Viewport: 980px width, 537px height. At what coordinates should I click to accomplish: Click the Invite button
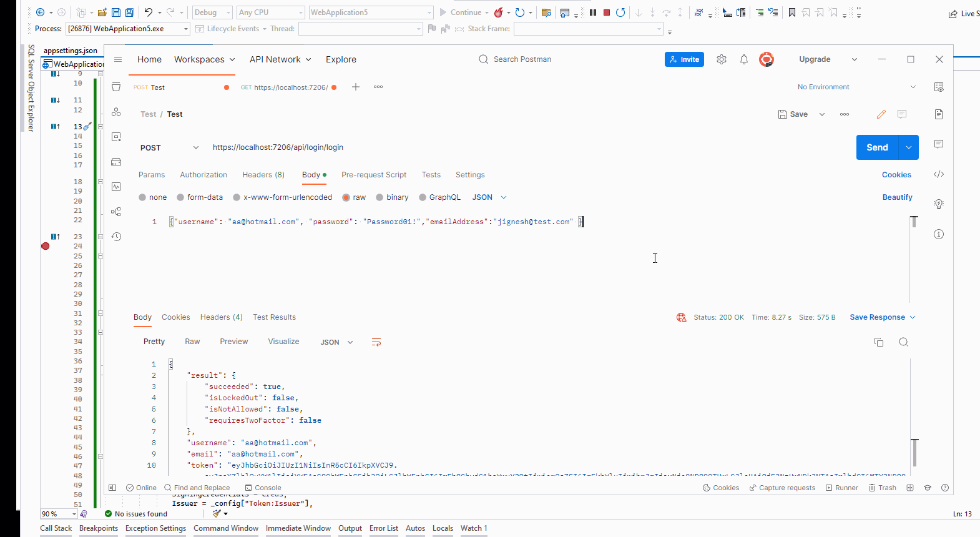coord(684,59)
